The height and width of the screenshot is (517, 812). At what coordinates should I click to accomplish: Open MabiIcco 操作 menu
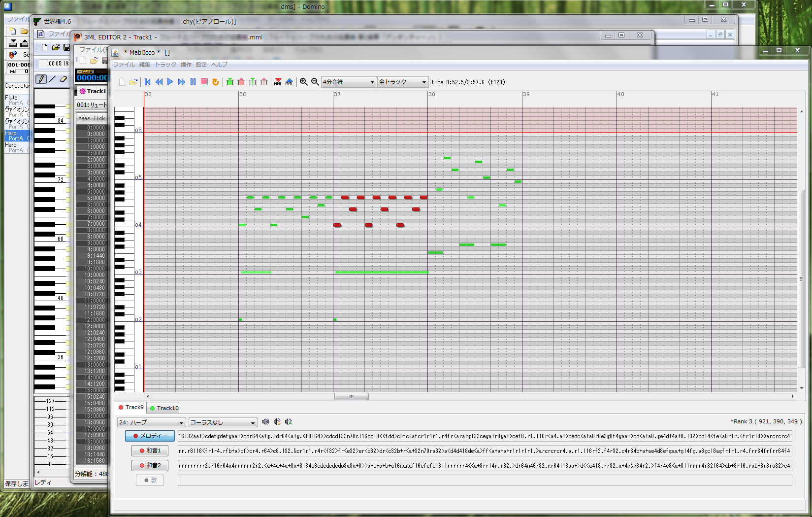(186, 65)
